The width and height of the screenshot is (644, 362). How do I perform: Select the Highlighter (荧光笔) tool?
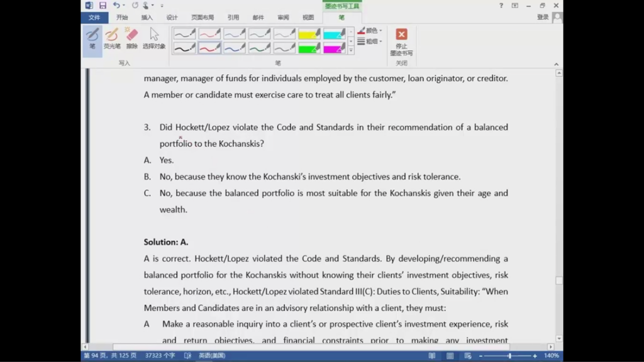[112, 38]
